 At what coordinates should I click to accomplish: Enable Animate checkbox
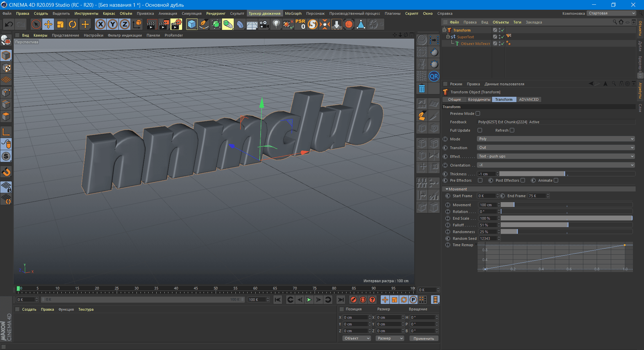(x=556, y=180)
